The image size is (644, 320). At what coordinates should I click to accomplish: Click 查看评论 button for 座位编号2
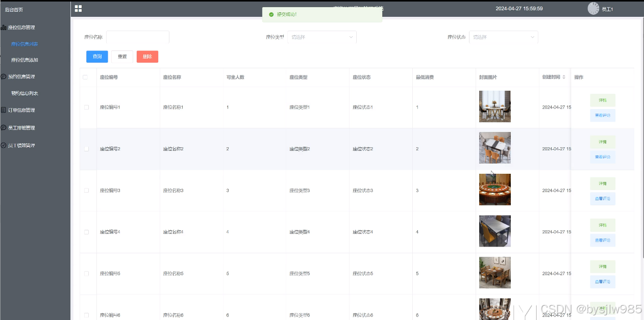click(x=603, y=157)
